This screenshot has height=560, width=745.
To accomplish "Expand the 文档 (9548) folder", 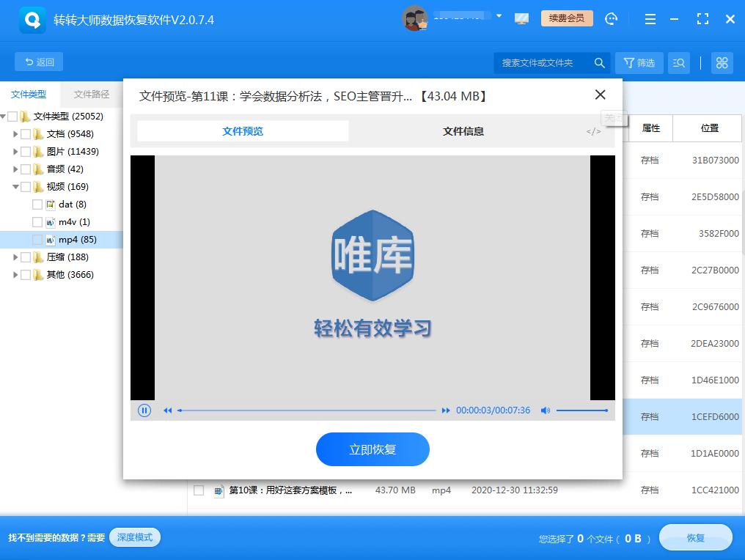I will 15,133.
